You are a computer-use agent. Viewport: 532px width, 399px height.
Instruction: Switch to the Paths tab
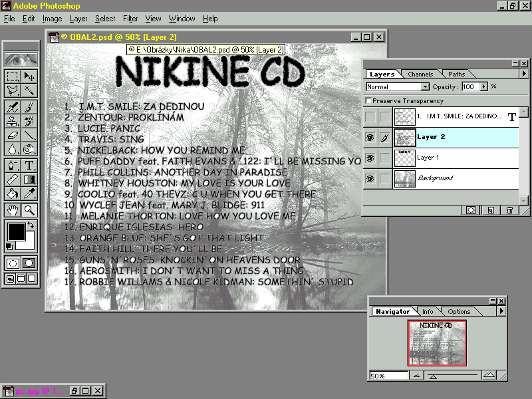coord(456,74)
